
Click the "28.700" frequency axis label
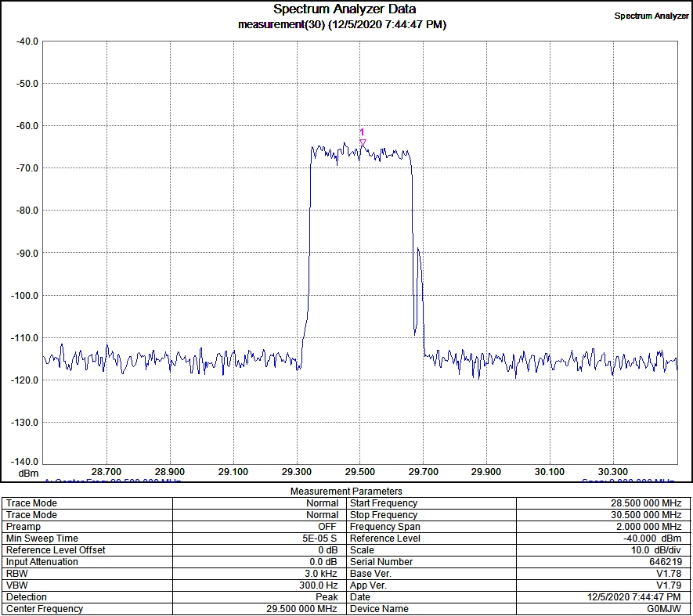[x=106, y=472]
